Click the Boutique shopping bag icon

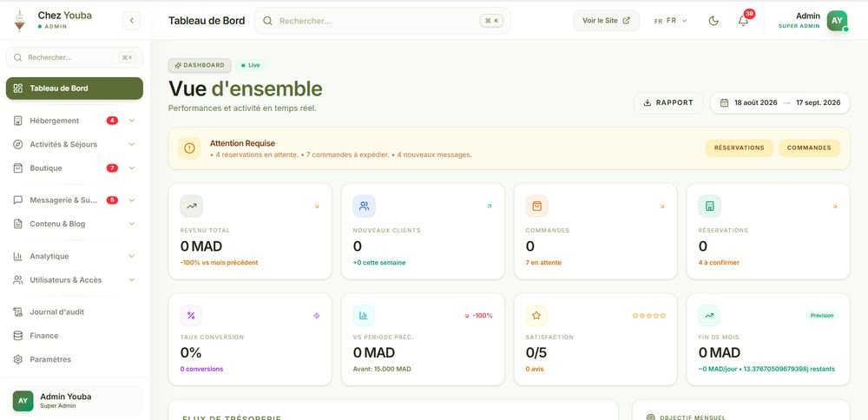click(17, 168)
